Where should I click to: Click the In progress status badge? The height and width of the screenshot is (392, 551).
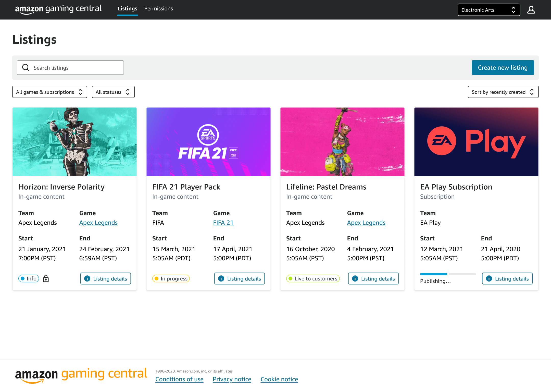point(171,278)
